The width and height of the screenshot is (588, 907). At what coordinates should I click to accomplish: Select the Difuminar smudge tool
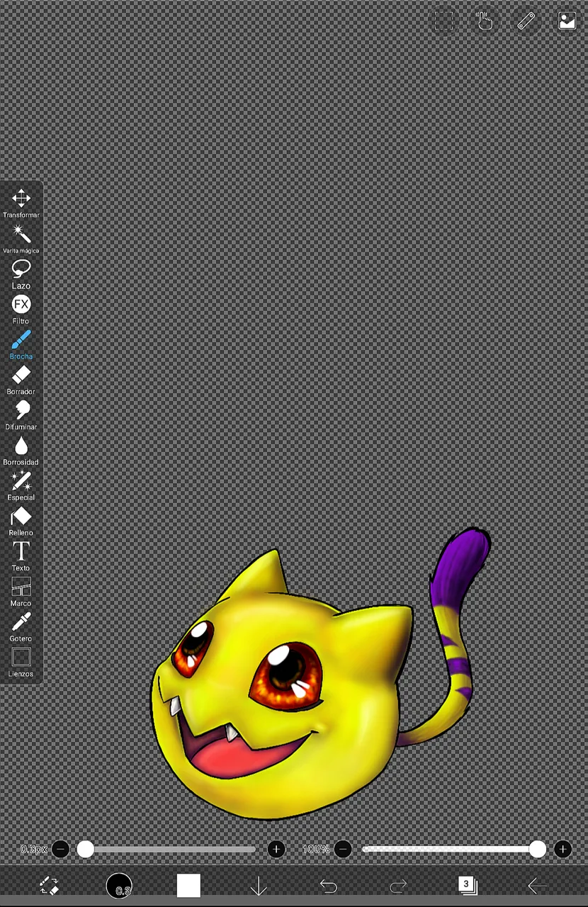(21, 416)
